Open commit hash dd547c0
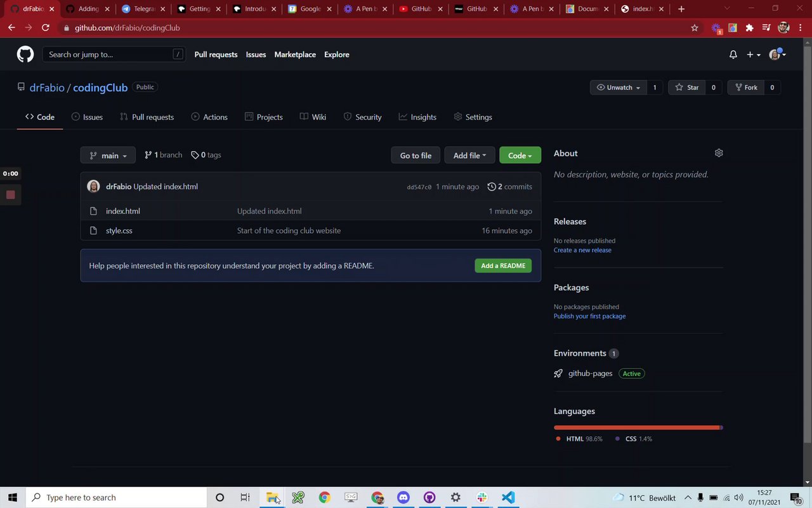 click(x=419, y=187)
